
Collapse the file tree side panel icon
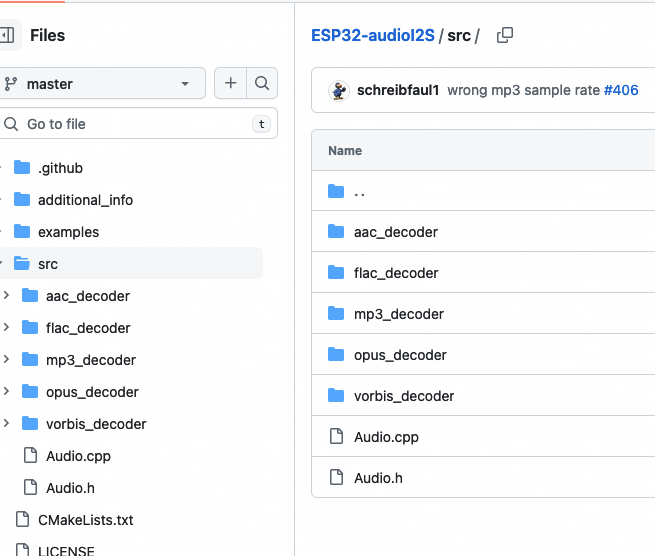(7, 35)
